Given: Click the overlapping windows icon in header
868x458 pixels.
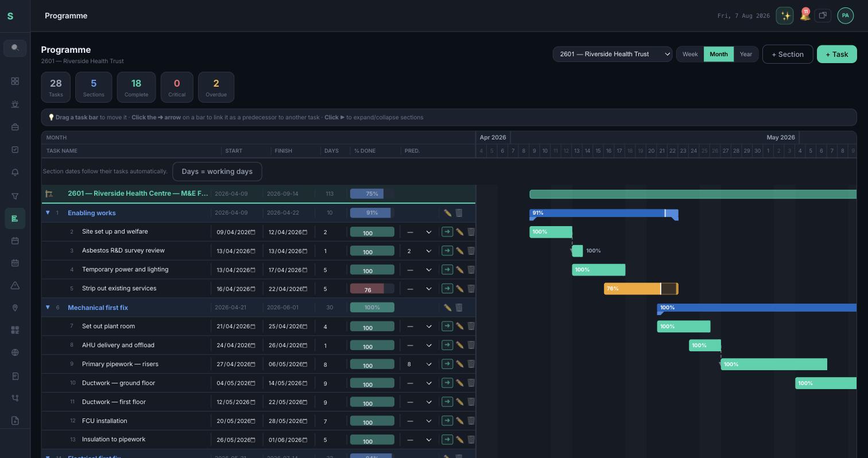Looking at the screenshot, I should click(x=823, y=15).
